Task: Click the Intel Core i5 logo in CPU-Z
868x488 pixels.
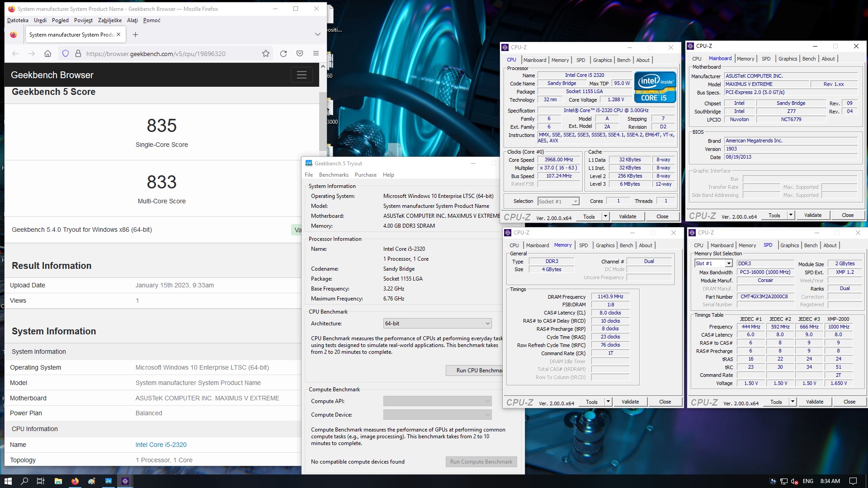Action: coord(655,87)
